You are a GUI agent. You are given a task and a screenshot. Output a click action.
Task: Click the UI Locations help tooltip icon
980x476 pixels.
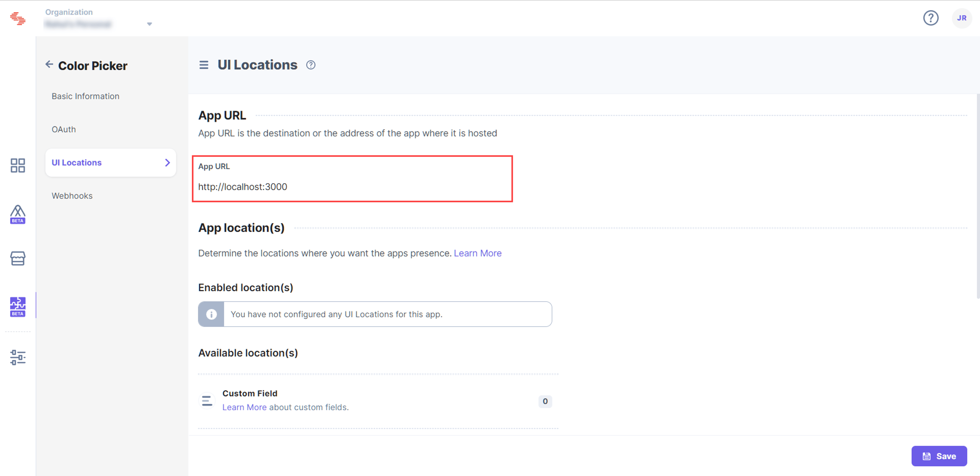pos(311,65)
